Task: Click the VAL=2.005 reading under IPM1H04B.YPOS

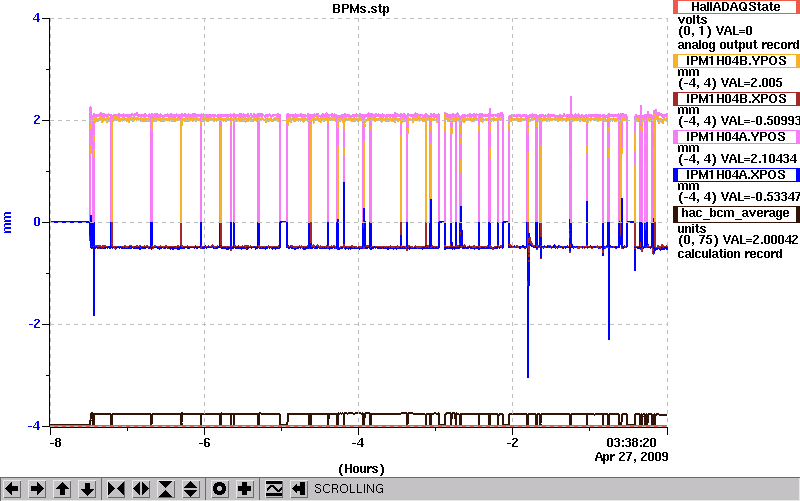Action: (751, 83)
